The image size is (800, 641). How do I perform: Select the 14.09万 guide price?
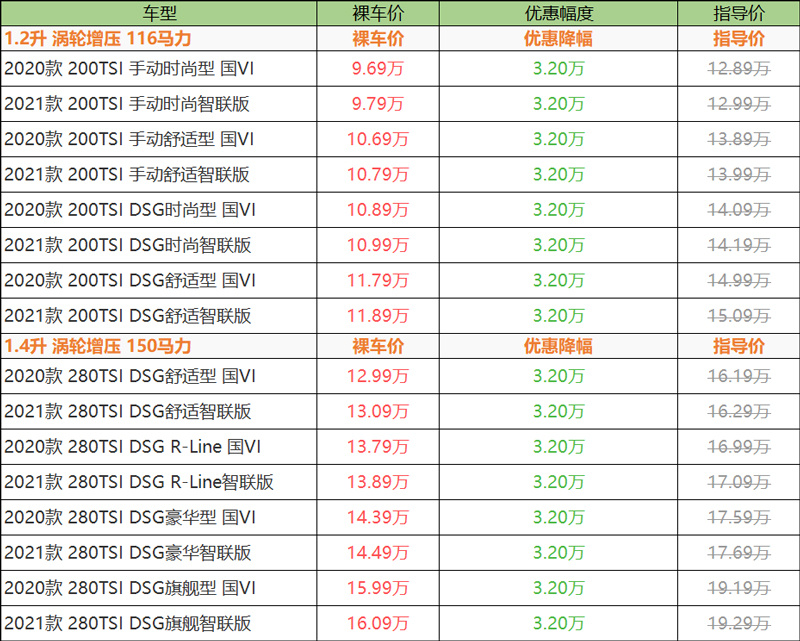point(739,209)
